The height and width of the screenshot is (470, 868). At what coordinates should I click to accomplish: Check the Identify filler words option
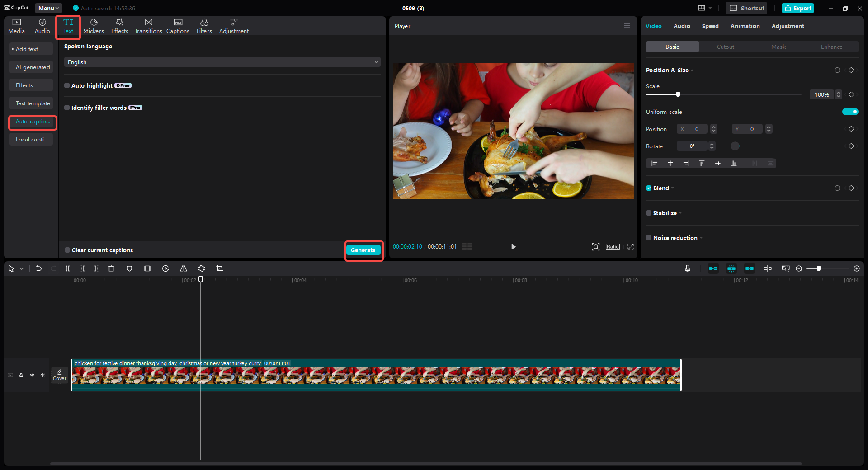click(66, 108)
